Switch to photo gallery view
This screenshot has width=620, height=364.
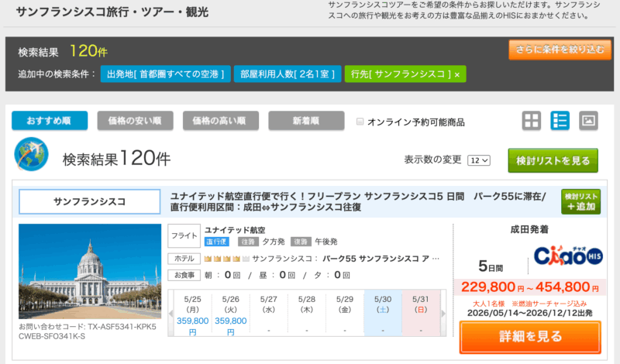(x=589, y=121)
